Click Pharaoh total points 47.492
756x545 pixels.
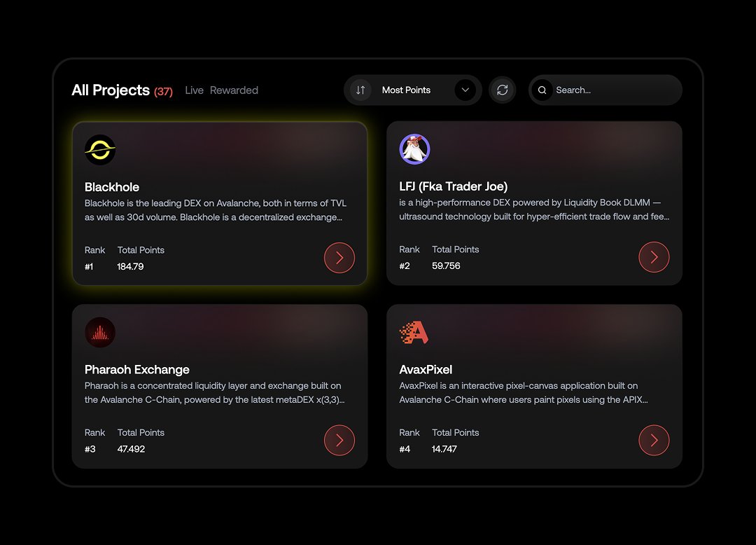coord(131,449)
